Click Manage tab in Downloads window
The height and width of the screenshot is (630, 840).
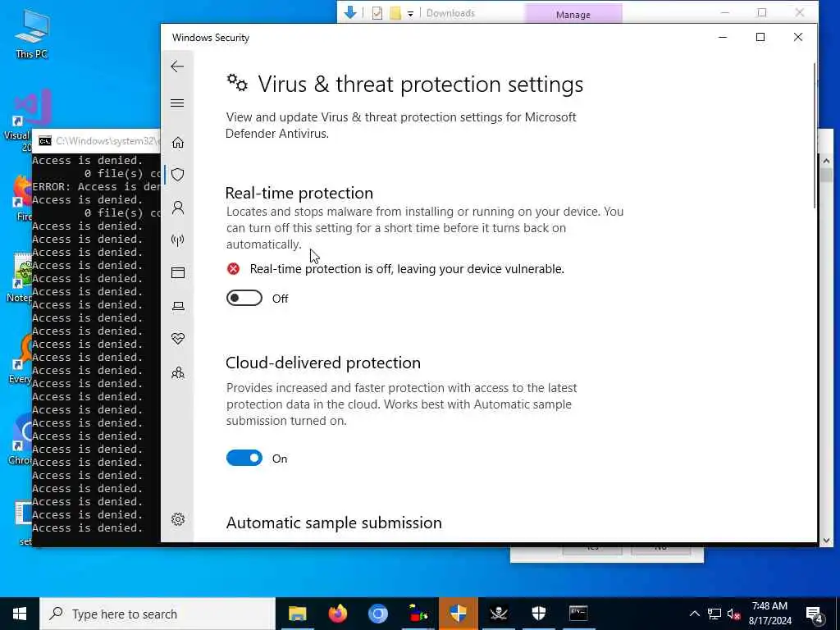(x=573, y=15)
